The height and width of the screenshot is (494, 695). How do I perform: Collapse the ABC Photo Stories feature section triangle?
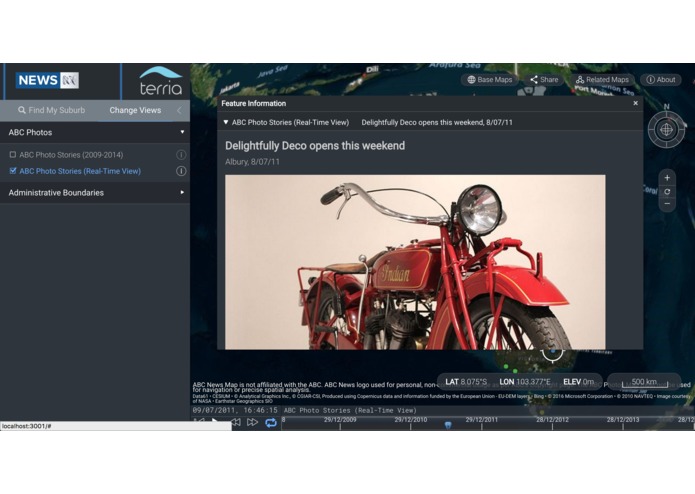[x=226, y=122]
